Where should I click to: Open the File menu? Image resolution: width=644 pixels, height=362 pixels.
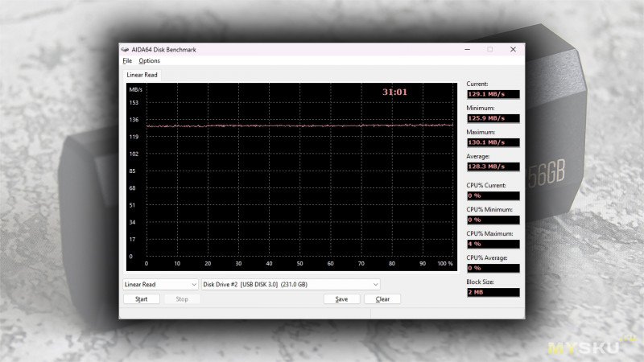click(x=127, y=61)
